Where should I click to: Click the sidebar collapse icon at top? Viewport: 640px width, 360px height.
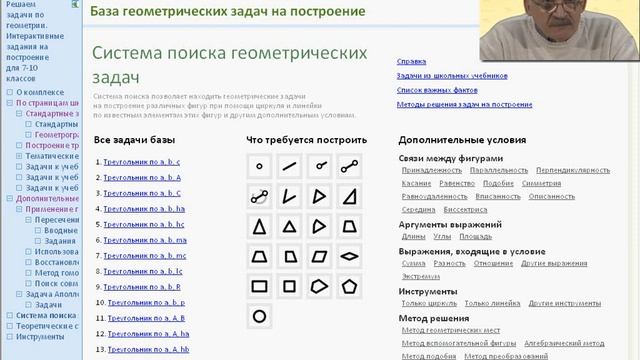click(75, 4)
